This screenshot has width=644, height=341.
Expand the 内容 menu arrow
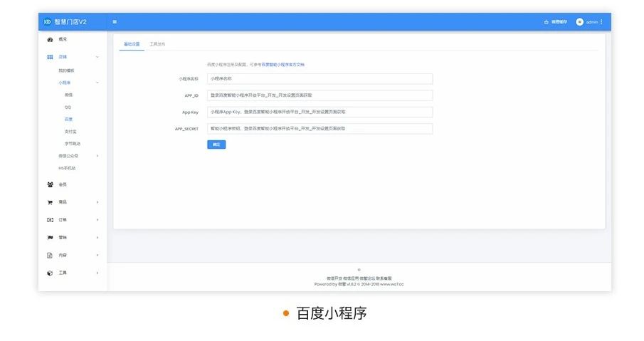[97, 255]
